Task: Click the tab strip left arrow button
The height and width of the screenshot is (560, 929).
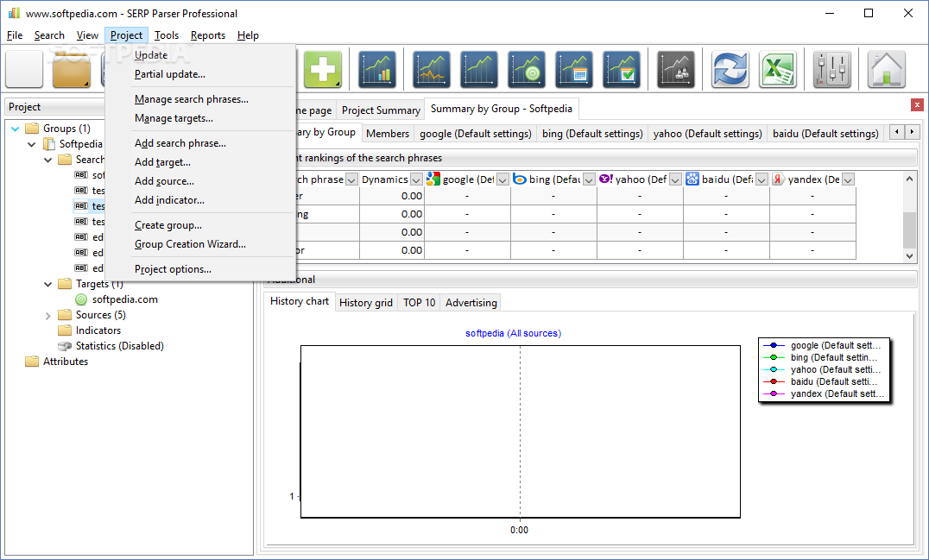Action: 897,132
